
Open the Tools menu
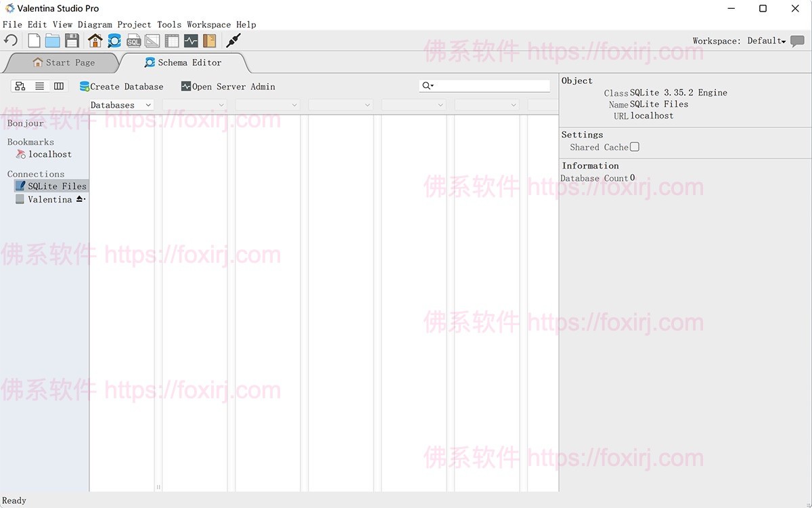(x=168, y=24)
